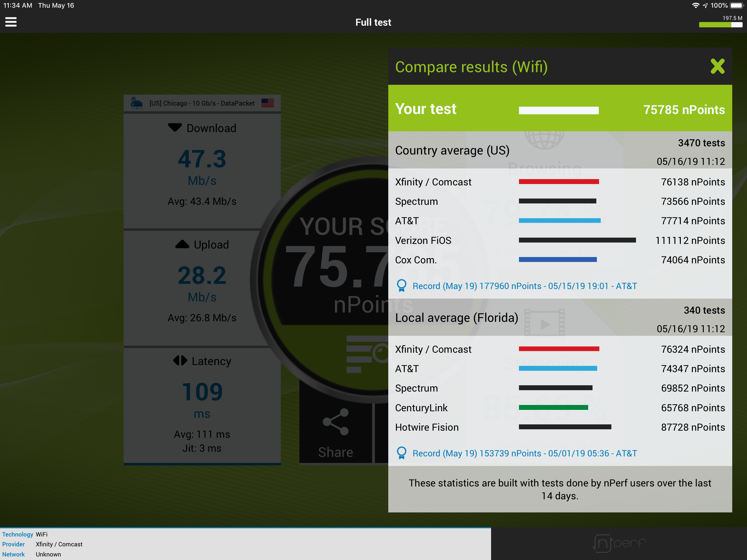This screenshot has width=747, height=560.
Task: Tap the battery status icon
Action: coord(737,5)
